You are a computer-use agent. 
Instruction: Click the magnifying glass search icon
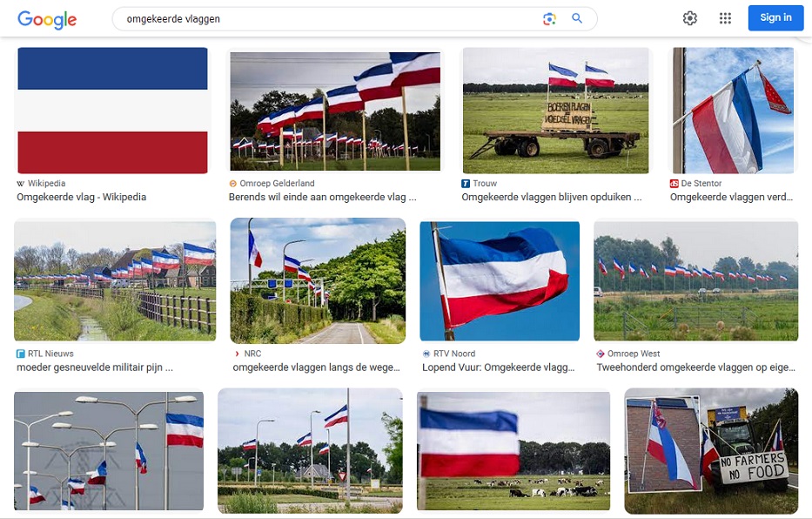[577, 18]
